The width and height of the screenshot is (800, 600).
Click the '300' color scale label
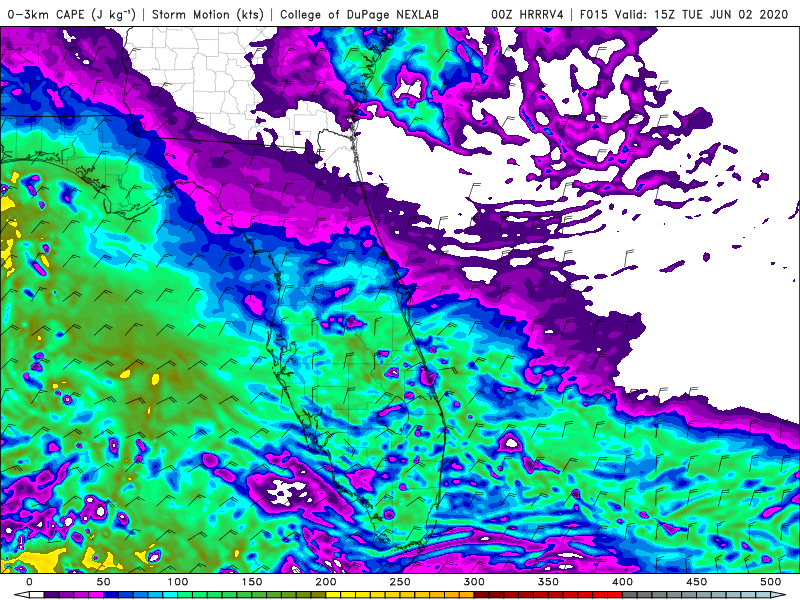click(x=474, y=582)
